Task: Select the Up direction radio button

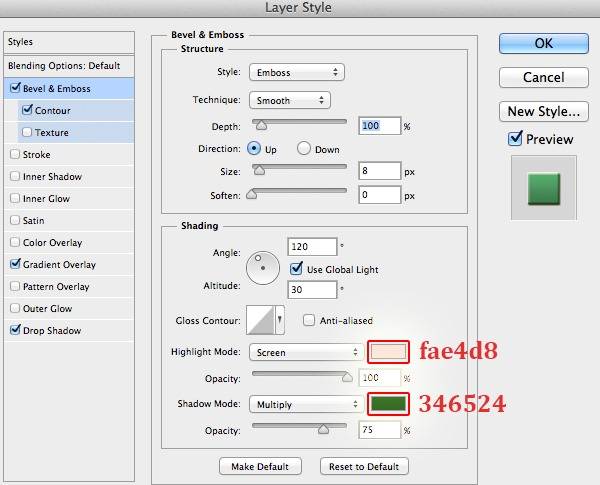Action: point(254,148)
